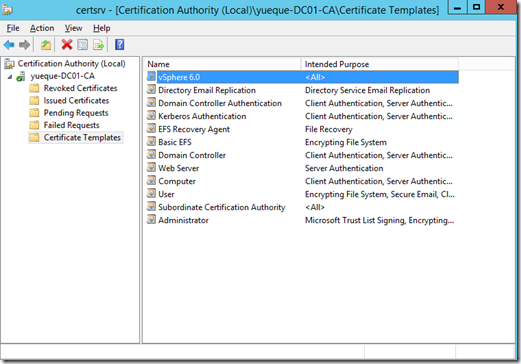The width and height of the screenshot is (521, 364).
Task: Collapse the yueque-DC01-CA tree node
Action: [10, 77]
